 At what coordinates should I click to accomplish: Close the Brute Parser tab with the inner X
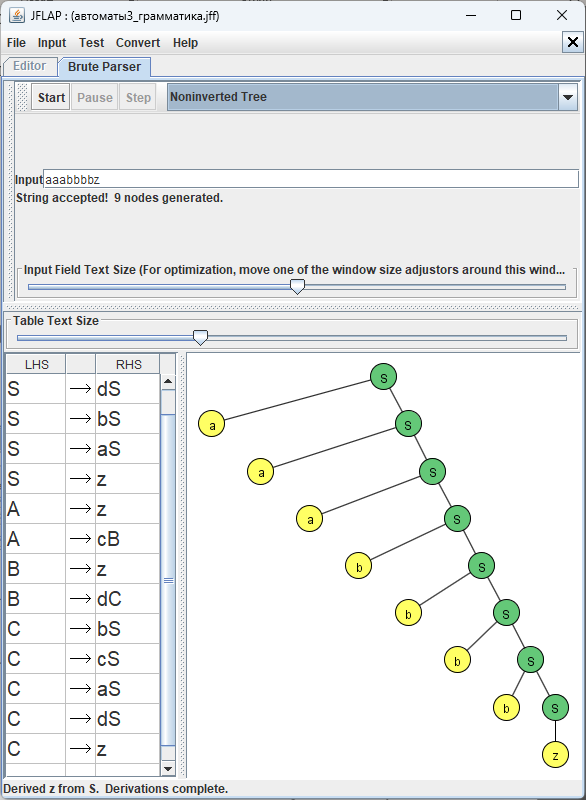(x=573, y=42)
